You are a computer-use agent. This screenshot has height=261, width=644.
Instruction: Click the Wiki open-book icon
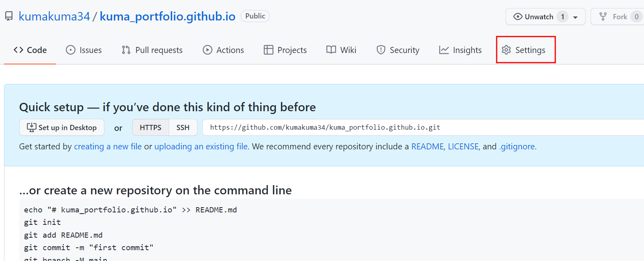[x=331, y=50]
